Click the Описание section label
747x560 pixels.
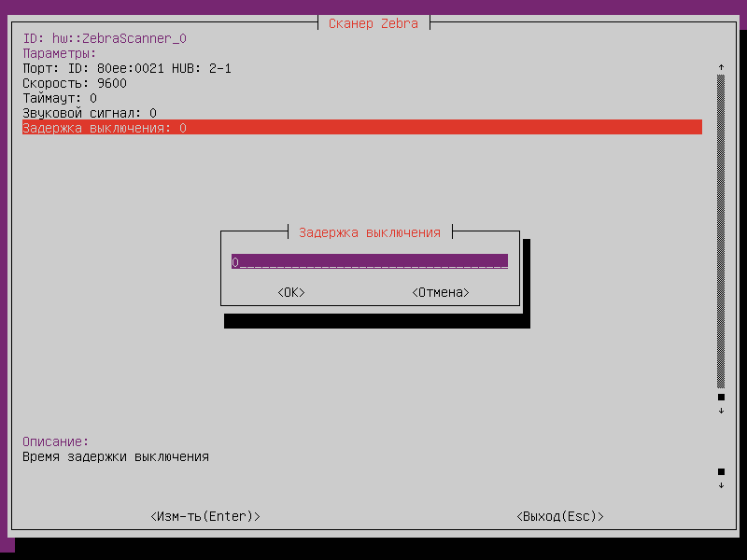point(56,441)
